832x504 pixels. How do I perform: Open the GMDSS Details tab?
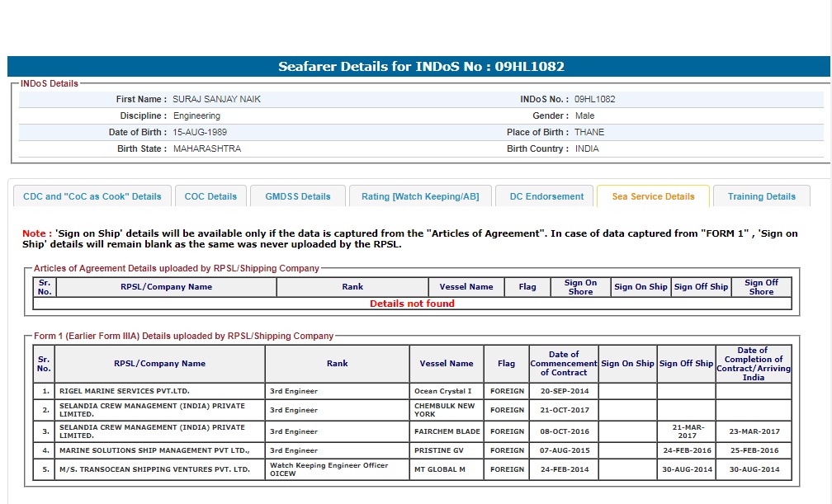pos(298,196)
